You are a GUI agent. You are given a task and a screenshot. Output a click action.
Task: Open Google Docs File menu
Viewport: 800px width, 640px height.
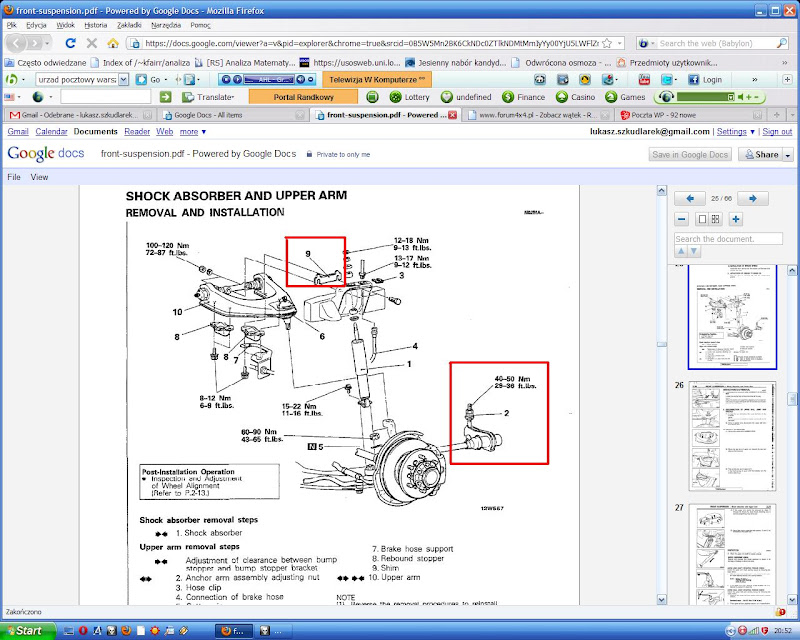[x=14, y=177]
